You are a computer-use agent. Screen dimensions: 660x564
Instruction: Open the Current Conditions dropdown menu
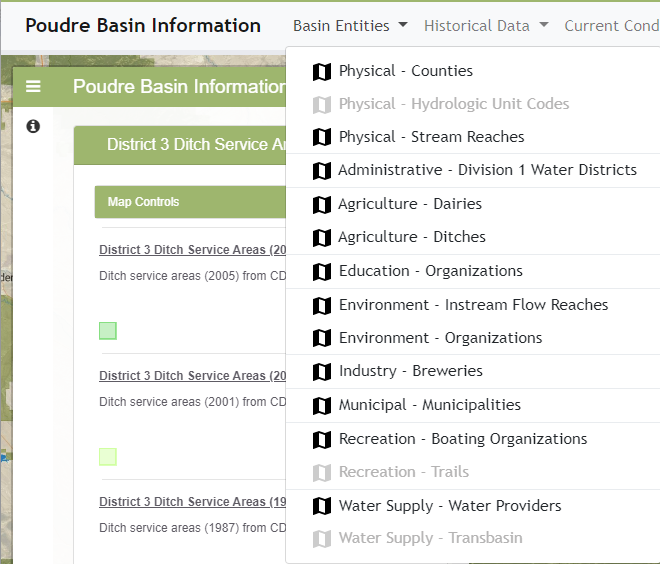(610, 26)
